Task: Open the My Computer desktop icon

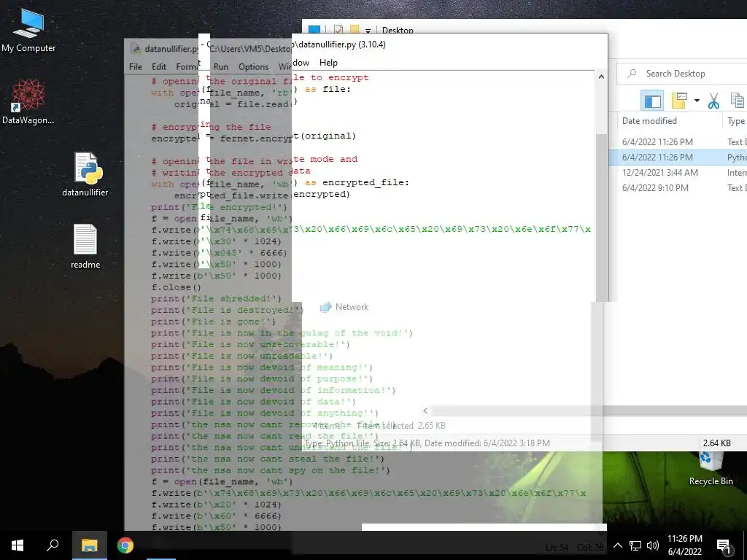Action: pos(28,31)
